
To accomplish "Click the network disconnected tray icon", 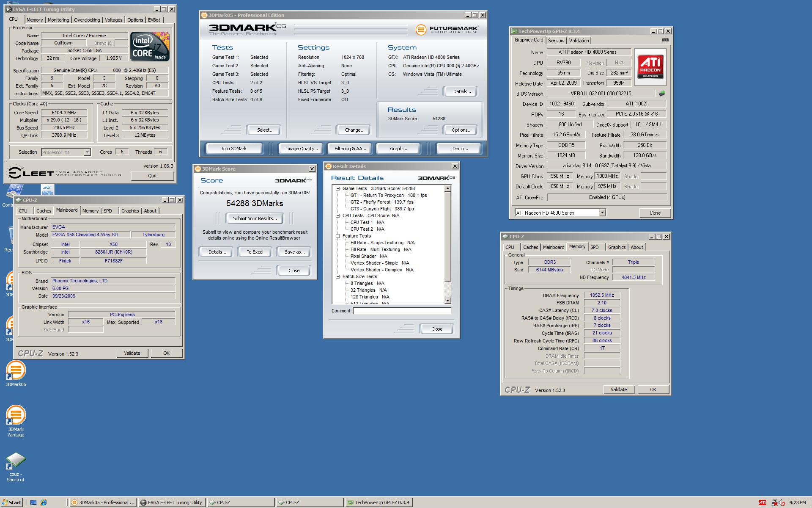I will tap(774, 502).
